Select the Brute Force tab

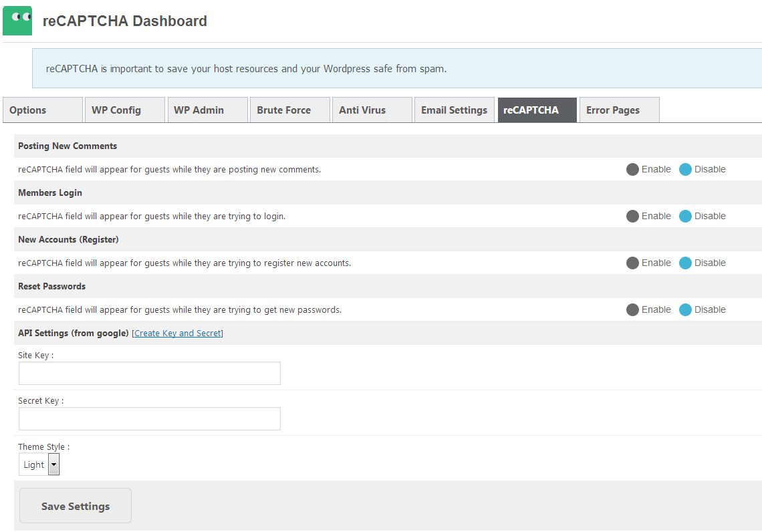pyautogui.click(x=290, y=110)
